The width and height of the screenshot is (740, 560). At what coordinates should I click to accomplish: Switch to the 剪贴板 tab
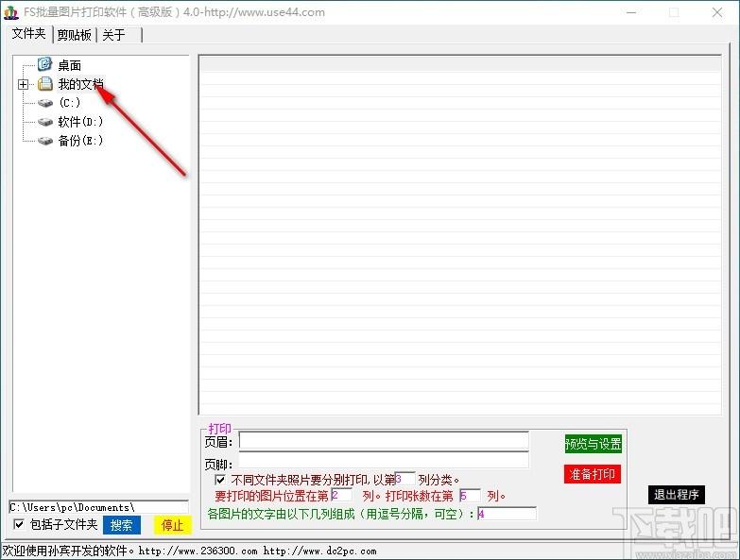coord(74,35)
